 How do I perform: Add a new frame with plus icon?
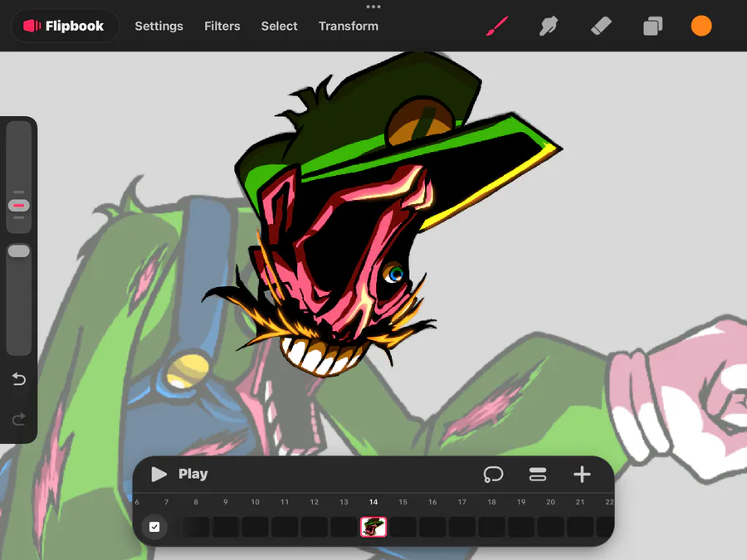582,475
